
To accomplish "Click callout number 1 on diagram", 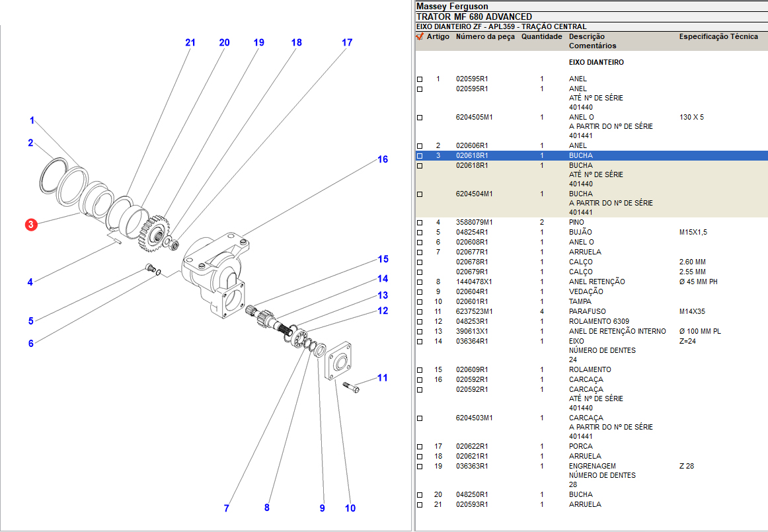I will pos(31,120).
